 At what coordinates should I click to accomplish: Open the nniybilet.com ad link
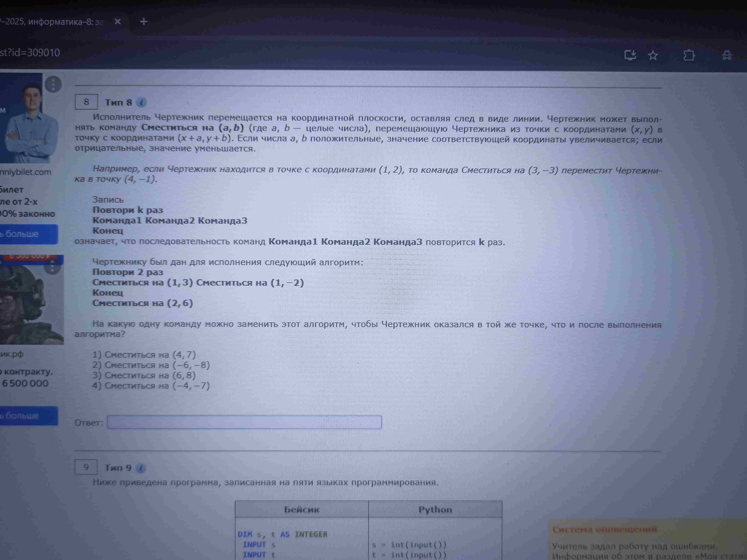(26, 172)
